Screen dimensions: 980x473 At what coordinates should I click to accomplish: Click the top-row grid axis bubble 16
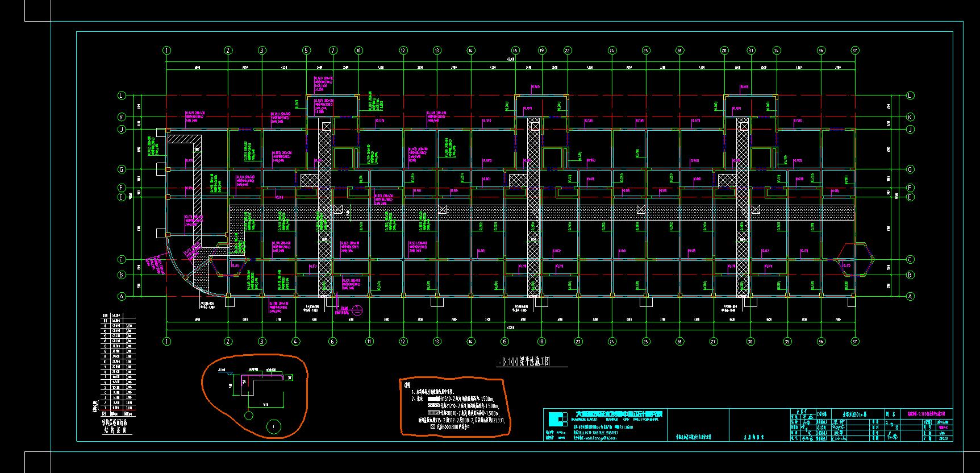pos(515,50)
